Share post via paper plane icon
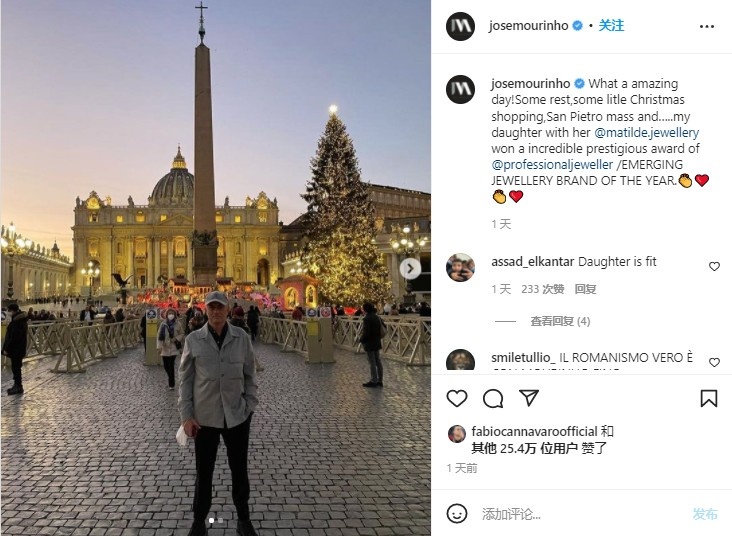This screenshot has height=536, width=732. click(529, 398)
